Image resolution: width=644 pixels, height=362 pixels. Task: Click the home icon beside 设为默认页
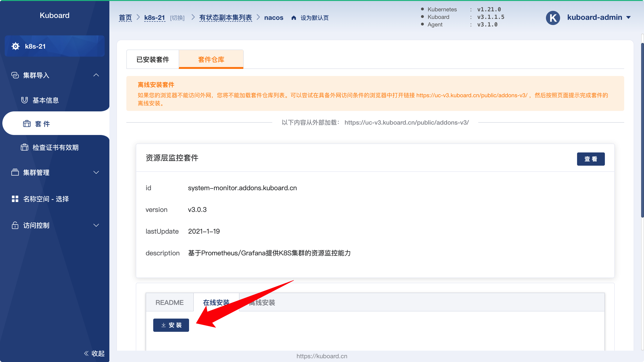tap(294, 18)
